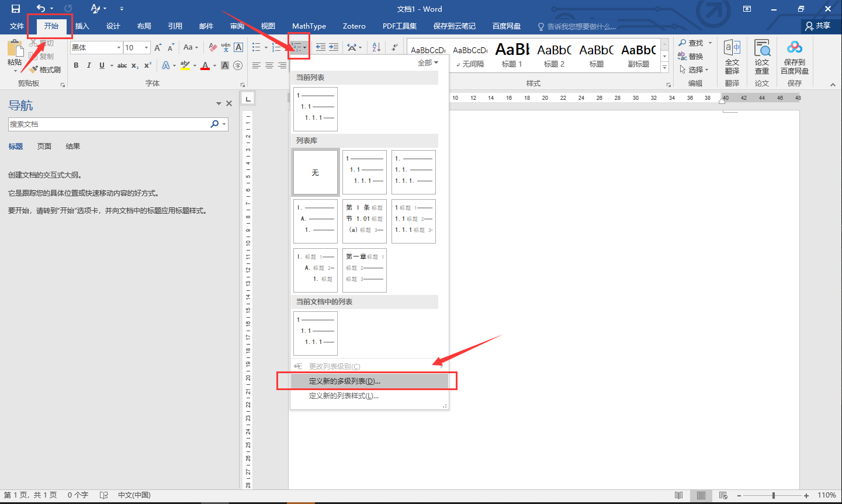842x504 pixels.
Task: Open the font name dropdown showing 黑体
Action: coord(119,48)
